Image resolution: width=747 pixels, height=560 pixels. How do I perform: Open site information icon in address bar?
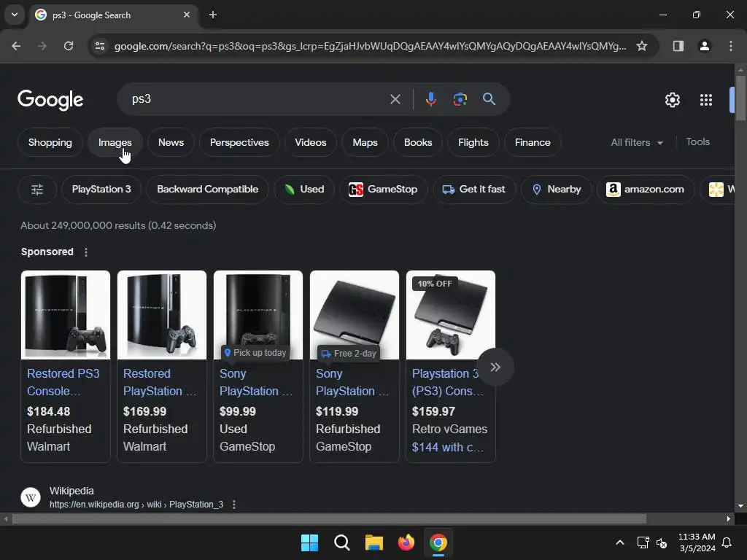pyautogui.click(x=100, y=46)
